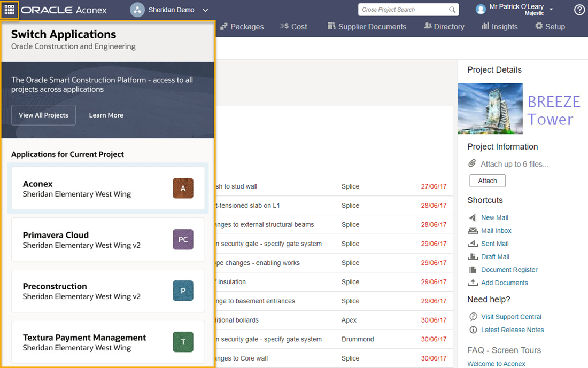Open the Draft Mail shortcut link
Image resolution: width=588 pixels, height=368 pixels.
pos(496,257)
